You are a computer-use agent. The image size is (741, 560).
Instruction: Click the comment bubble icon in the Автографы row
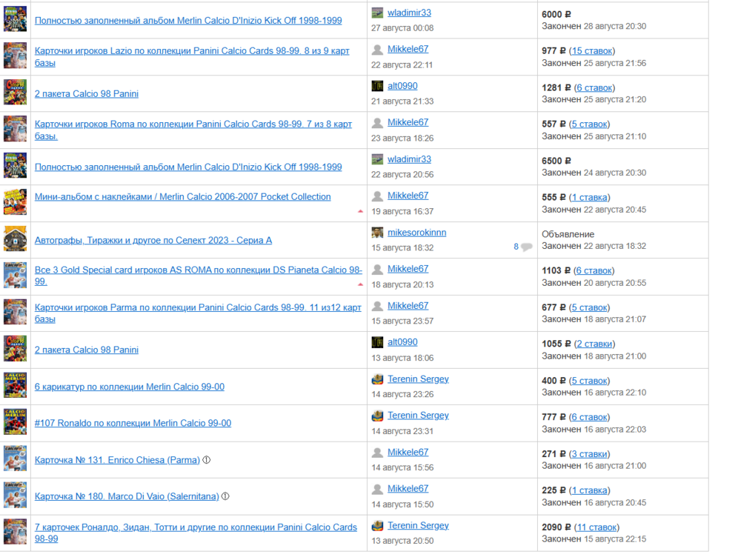526,247
